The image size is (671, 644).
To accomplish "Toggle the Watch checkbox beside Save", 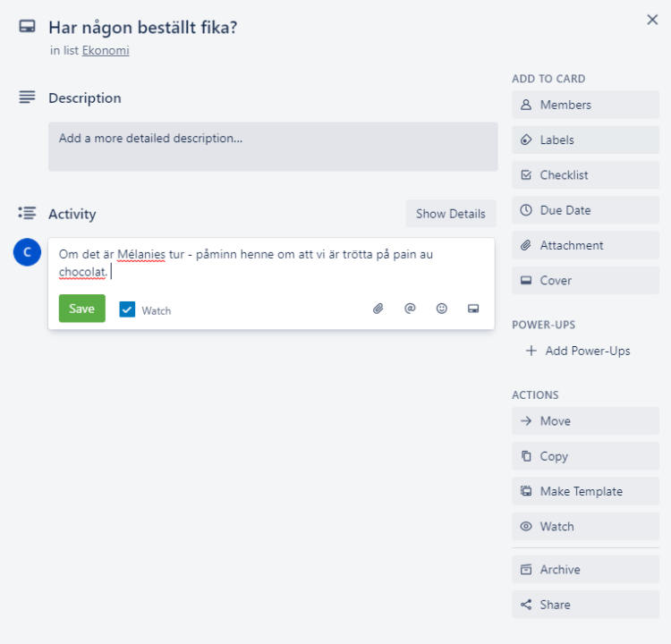I will [x=127, y=309].
